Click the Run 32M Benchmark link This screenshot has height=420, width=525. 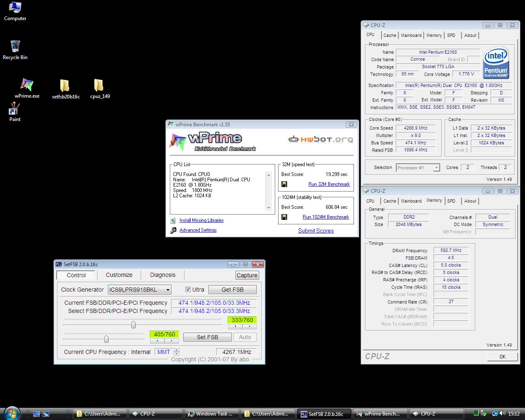point(329,184)
